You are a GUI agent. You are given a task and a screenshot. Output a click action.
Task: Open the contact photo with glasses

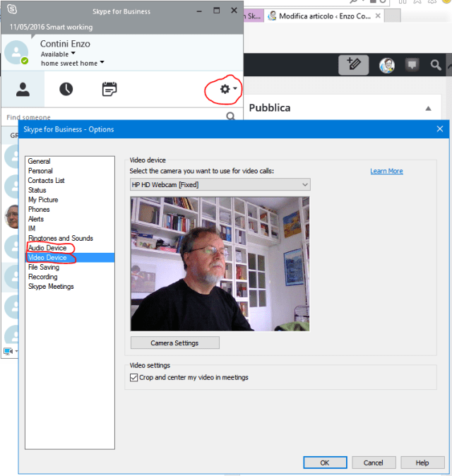tap(12, 217)
